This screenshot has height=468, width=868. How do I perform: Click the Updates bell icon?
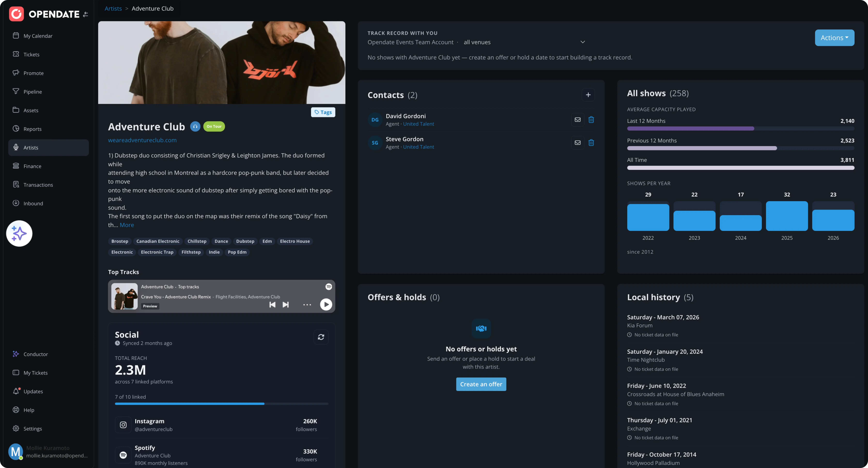tap(16, 391)
